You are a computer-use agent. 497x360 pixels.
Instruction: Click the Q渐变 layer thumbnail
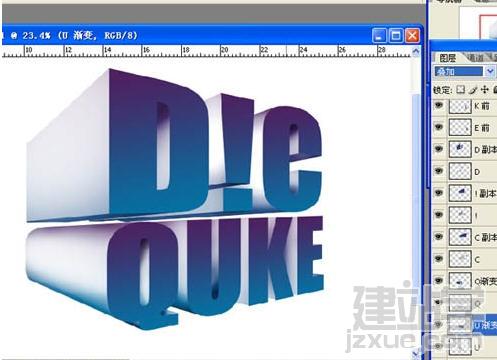[460, 281]
